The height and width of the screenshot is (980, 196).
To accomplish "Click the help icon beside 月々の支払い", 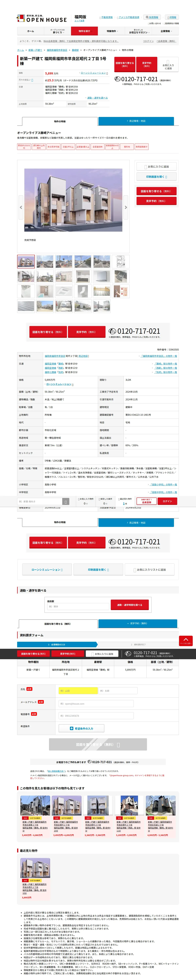I will coord(32,80).
